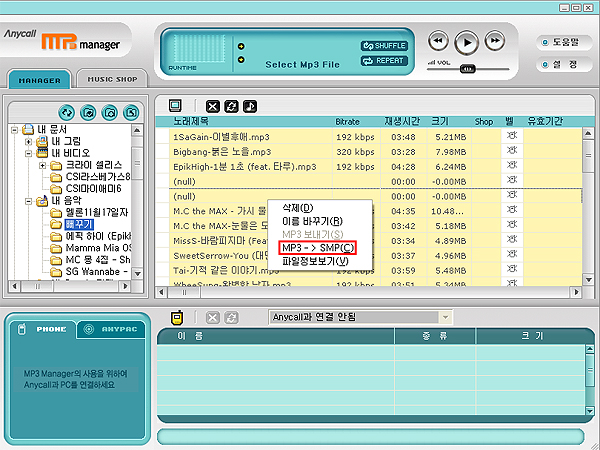The width and height of the screenshot is (600, 450).
Task: Click the refresh folder icon above the tree
Action: click(67, 112)
